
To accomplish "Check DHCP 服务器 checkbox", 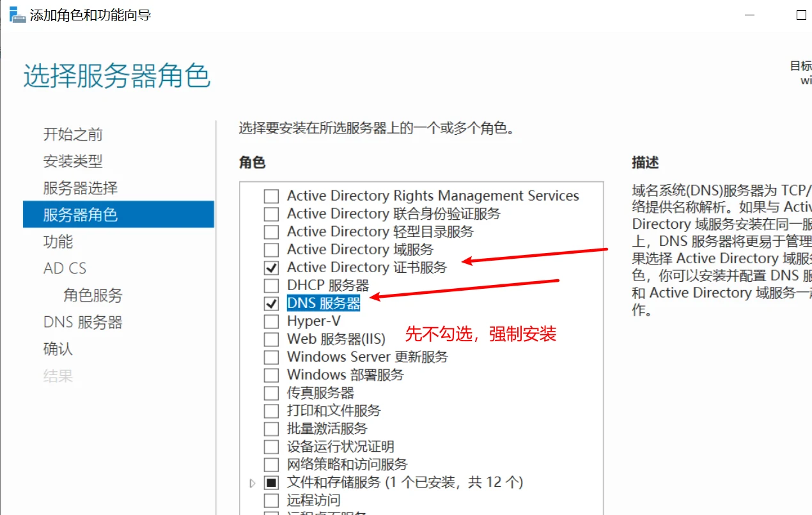I will [x=272, y=286].
